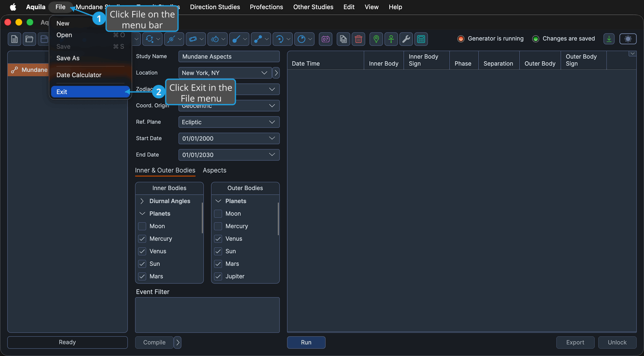Click the pie clock toolbar icon

(301, 39)
